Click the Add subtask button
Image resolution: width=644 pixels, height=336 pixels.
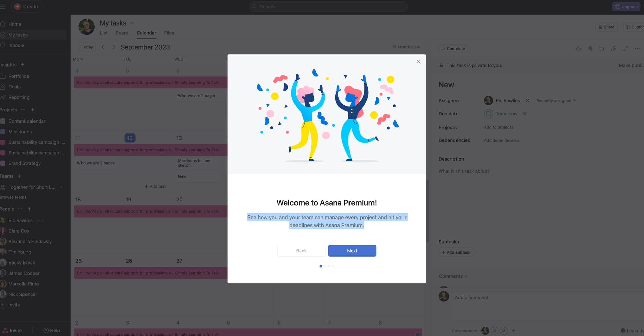(456, 252)
